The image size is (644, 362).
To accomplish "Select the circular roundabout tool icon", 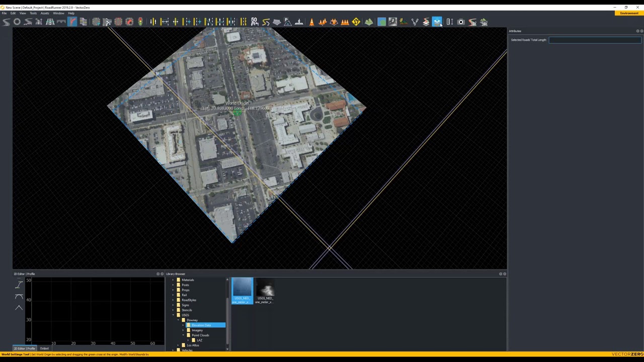I will (x=17, y=22).
